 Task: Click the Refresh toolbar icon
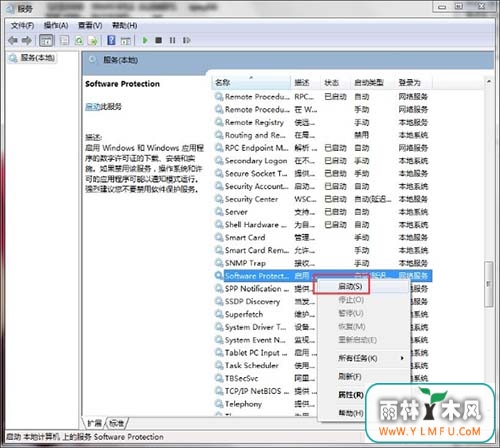tap(79, 41)
